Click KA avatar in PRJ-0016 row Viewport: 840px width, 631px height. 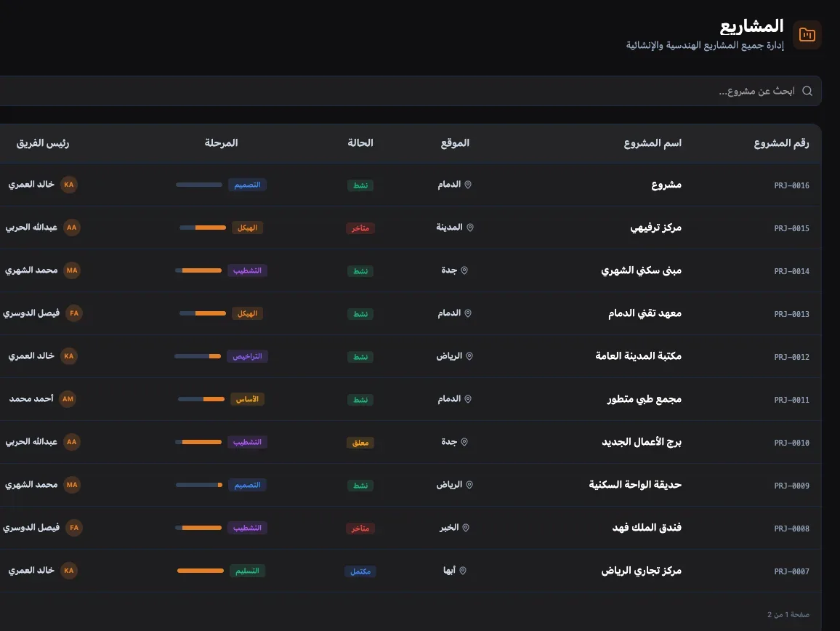point(68,185)
